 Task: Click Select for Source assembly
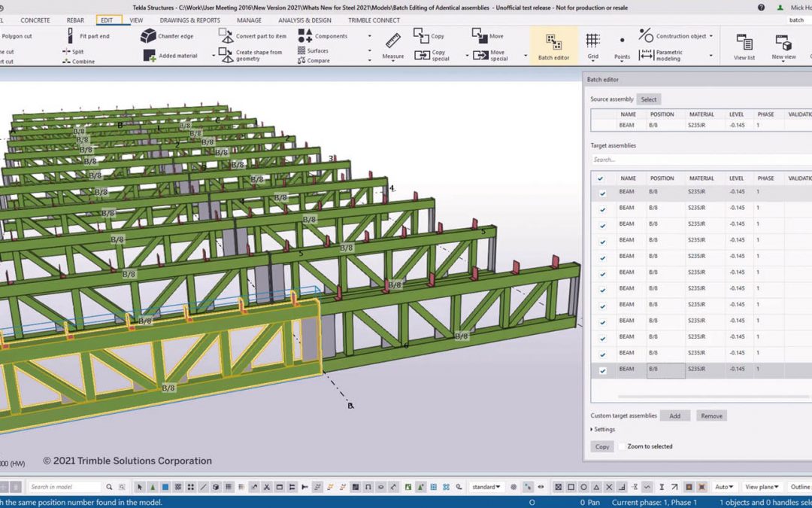[x=648, y=99]
